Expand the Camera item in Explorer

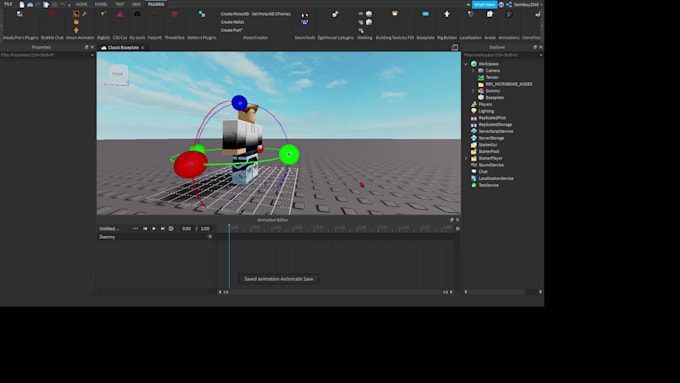473,71
